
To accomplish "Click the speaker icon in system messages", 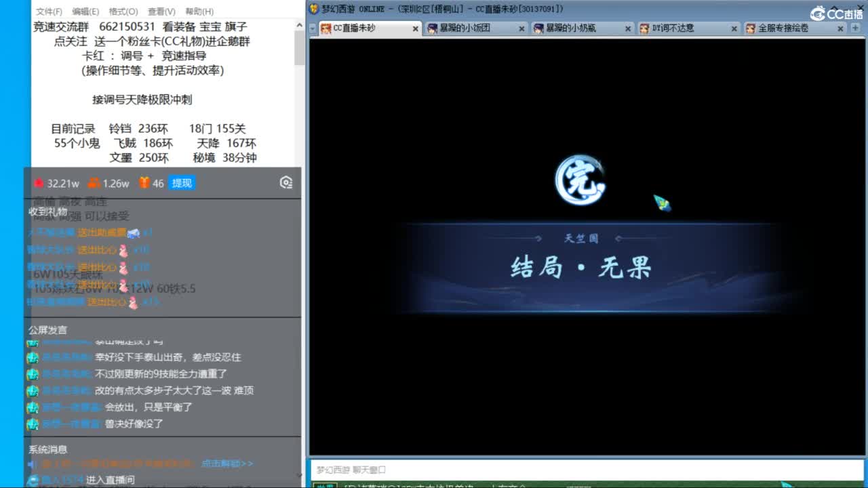I will pos(32,464).
